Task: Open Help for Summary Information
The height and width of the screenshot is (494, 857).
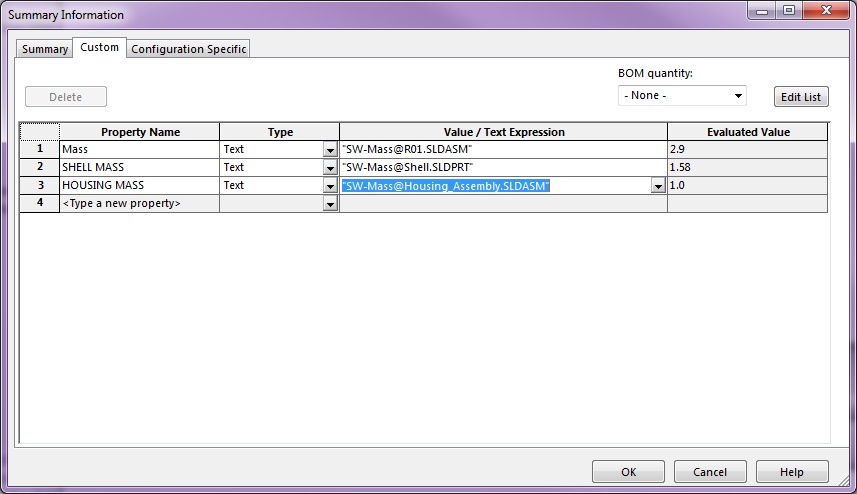Action: (792, 472)
